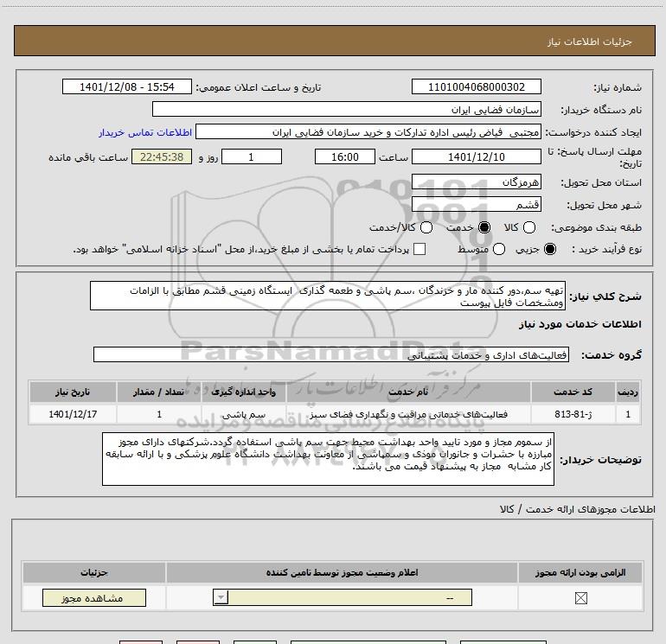
Task: Click the delivery province field هرمزگان
Action: point(476,182)
